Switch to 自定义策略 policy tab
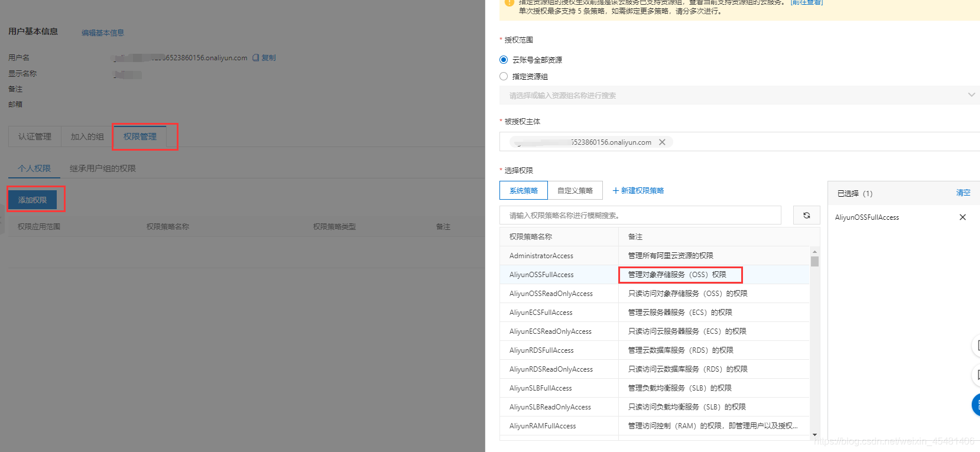This screenshot has height=452, width=980. point(575,191)
